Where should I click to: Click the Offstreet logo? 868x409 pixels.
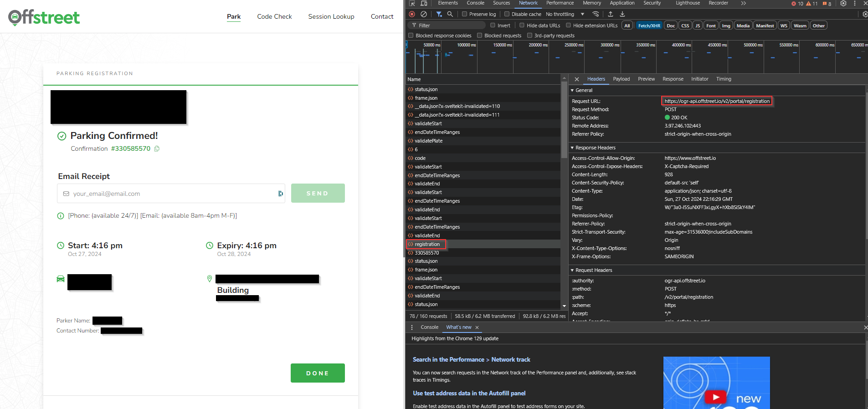click(x=44, y=17)
